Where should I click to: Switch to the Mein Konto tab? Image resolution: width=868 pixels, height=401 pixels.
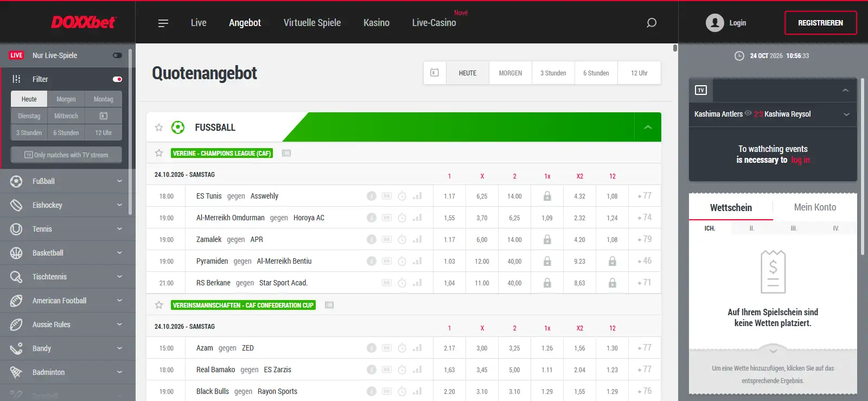click(815, 207)
